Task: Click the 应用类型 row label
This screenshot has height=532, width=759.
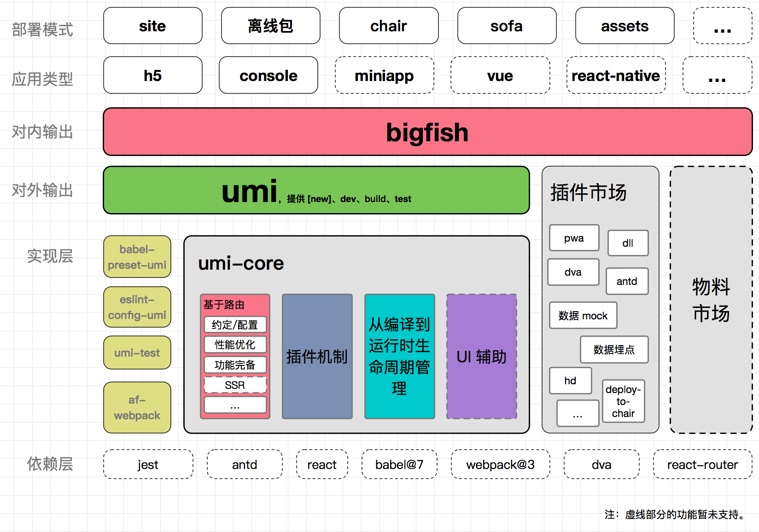Action: (x=42, y=79)
